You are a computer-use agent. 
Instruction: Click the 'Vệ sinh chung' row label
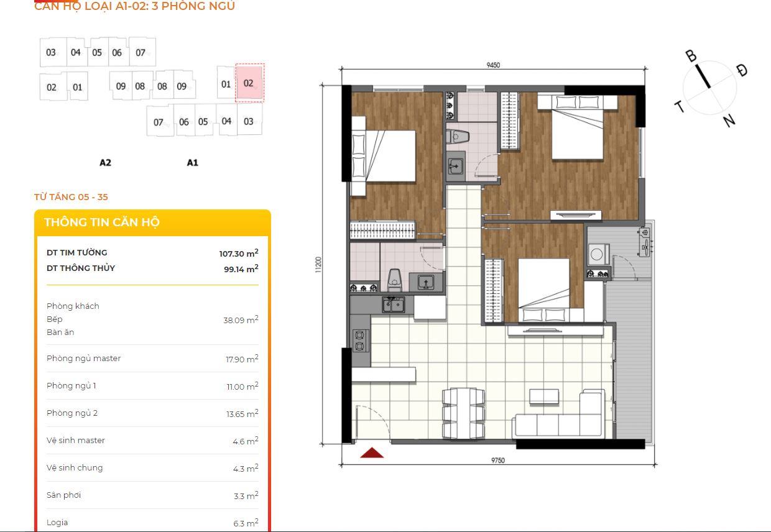coord(75,468)
